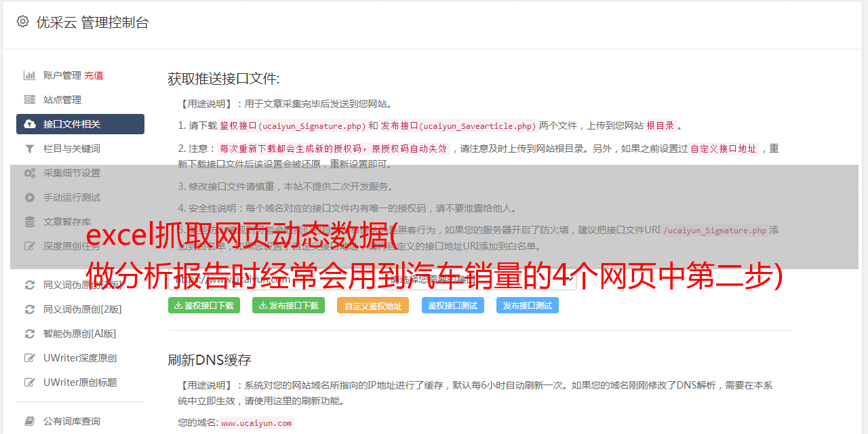This screenshot has width=868, height=434.
Task: Click the edit icon beside UWriter深度原创
Action: [x=30, y=358]
